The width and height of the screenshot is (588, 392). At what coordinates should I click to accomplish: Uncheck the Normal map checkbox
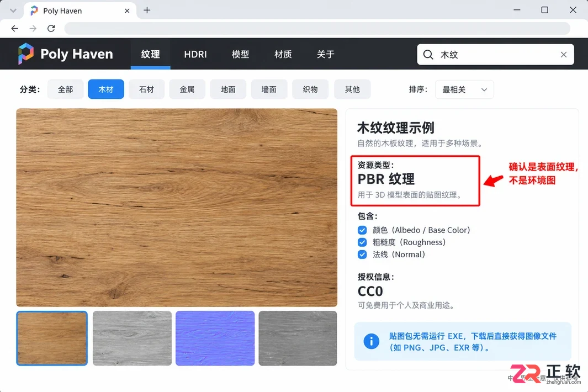pos(362,255)
